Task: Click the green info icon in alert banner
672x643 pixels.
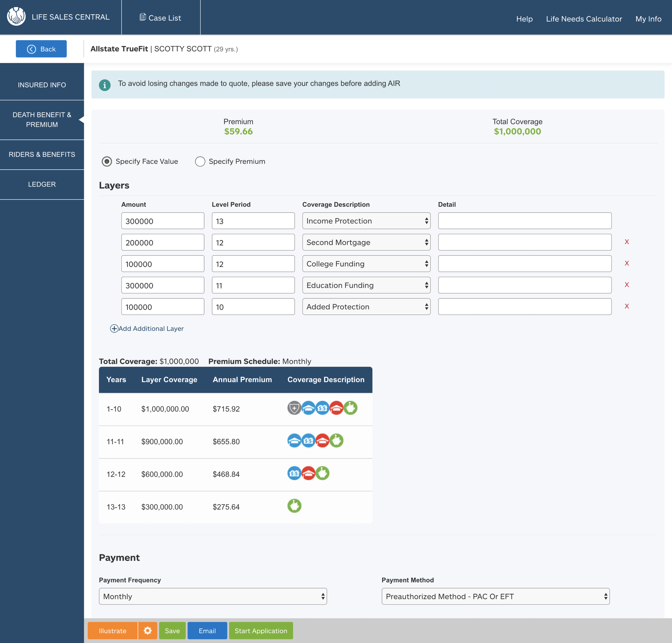Action: pyautogui.click(x=105, y=85)
